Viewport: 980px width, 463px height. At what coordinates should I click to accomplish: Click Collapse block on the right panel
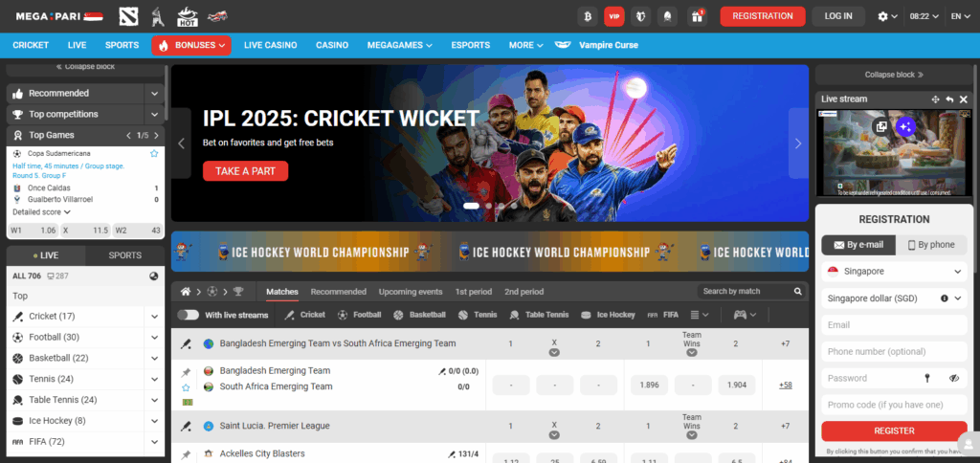tap(895, 75)
